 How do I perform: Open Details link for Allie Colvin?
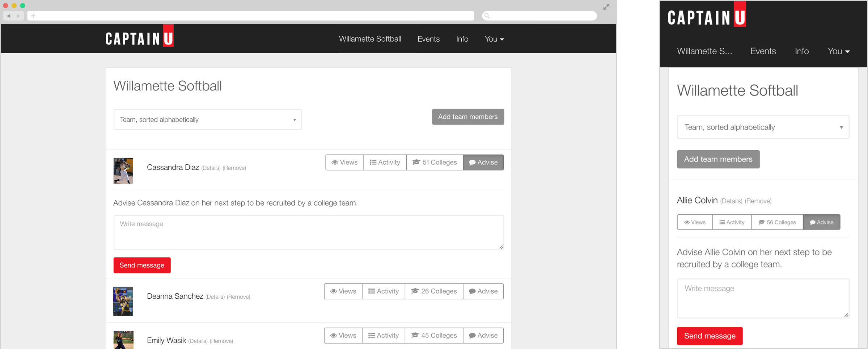click(731, 201)
